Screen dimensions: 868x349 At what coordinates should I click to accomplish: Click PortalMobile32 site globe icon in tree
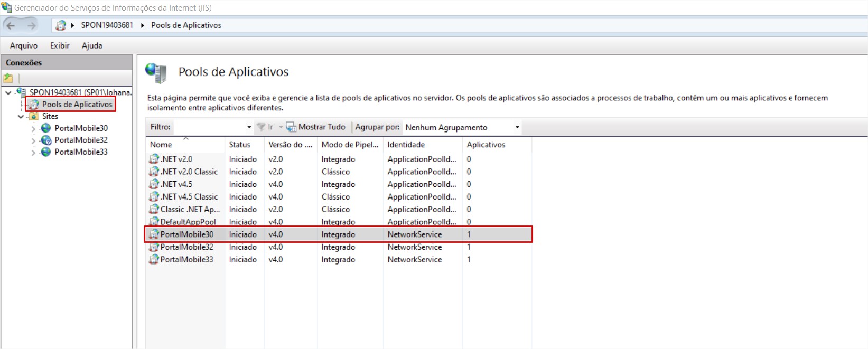point(46,140)
